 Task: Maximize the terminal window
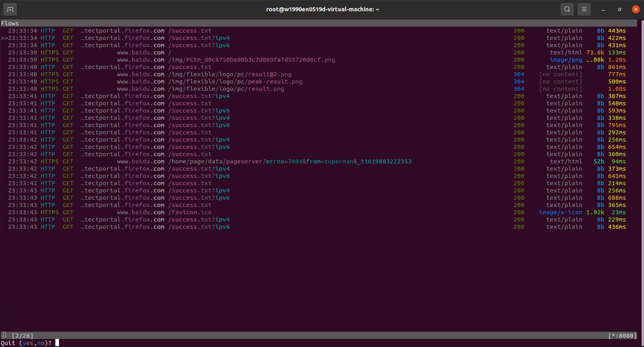[x=620, y=9]
